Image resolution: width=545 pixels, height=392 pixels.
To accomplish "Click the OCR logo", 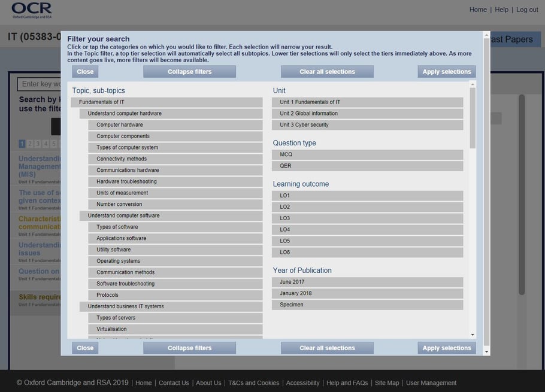I will 31,9.
